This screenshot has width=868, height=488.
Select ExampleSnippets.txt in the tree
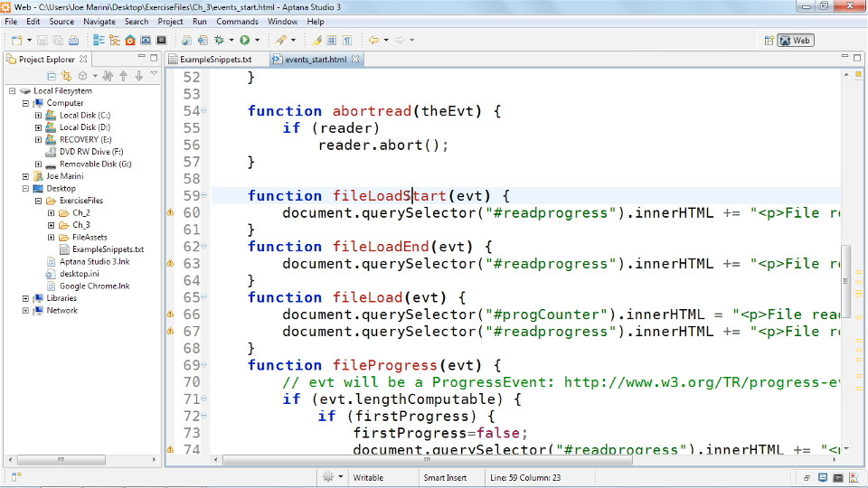point(108,249)
